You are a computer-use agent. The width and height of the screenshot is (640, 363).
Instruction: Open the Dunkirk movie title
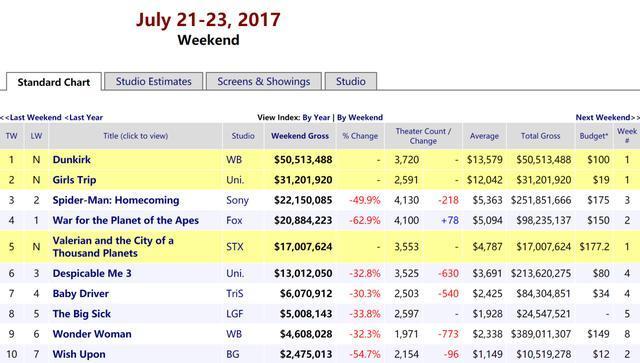coord(71,160)
